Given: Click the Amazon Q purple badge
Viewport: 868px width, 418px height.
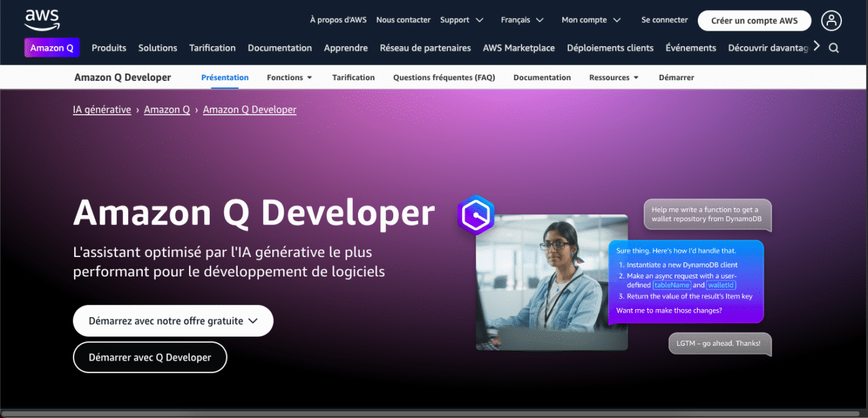Looking at the screenshot, I should point(52,48).
